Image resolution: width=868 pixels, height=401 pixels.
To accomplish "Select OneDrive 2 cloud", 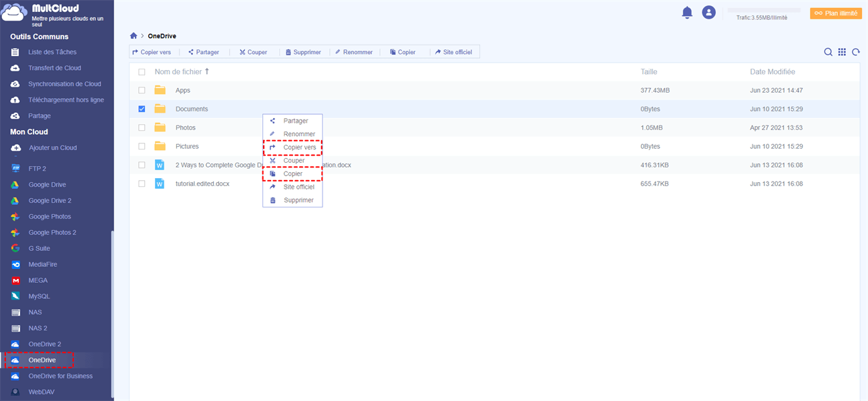I will click(x=45, y=344).
